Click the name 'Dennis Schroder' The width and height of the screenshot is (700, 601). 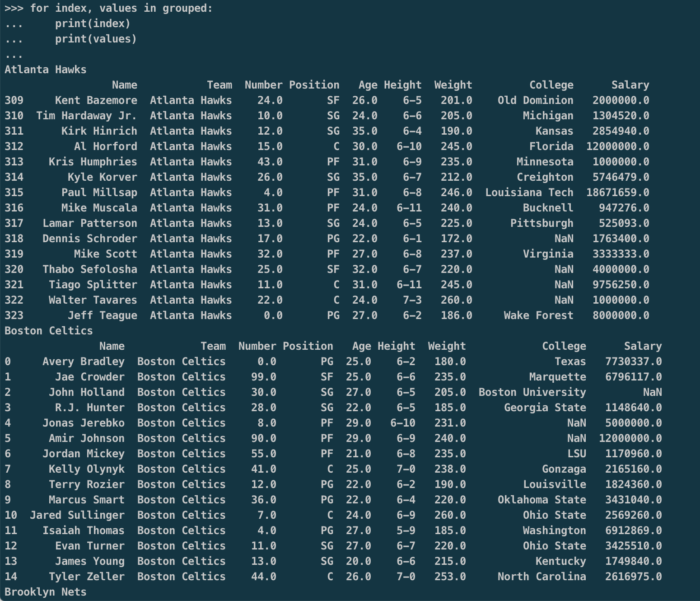point(90,239)
